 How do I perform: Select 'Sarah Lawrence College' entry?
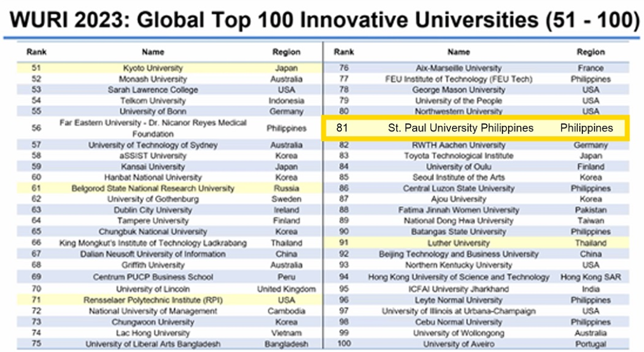tap(153, 90)
